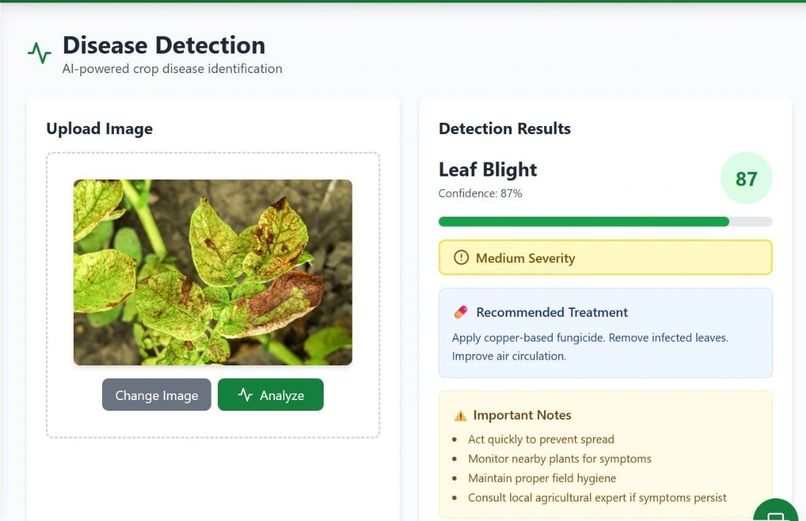Click the circular 87 confidence score badge

pos(746,178)
